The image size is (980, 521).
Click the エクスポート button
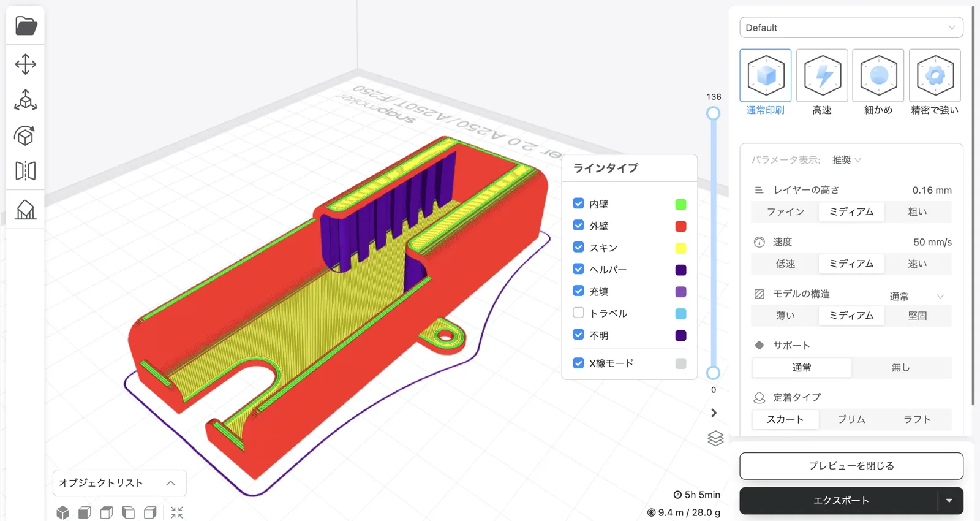[x=839, y=501]
